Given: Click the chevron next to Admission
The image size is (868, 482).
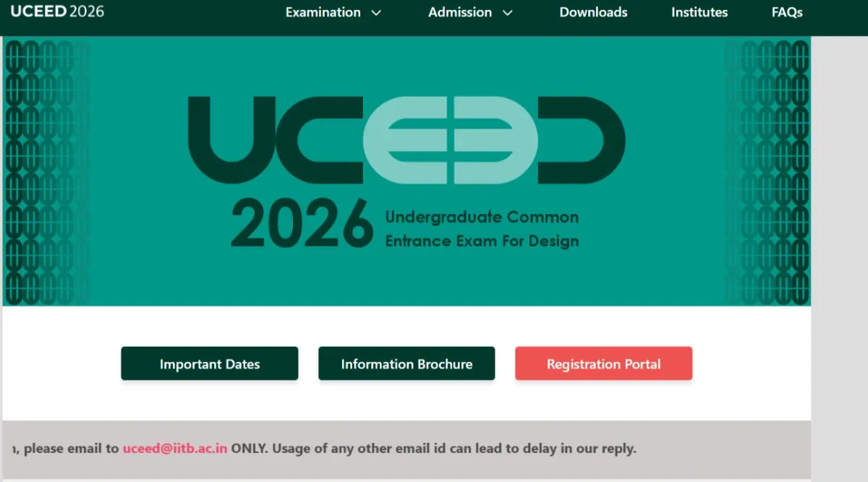Looking at the screenshot, I should click(509, 13).
